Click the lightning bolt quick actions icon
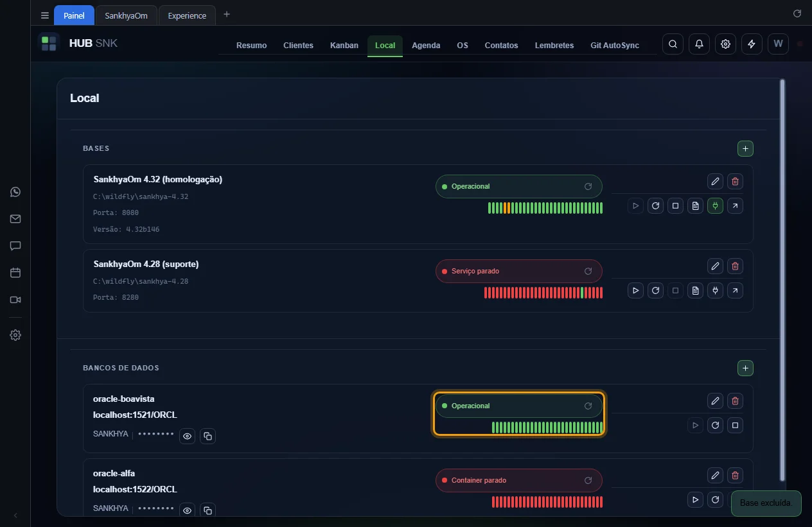812x527 pixels. click(x=752, y=44)
